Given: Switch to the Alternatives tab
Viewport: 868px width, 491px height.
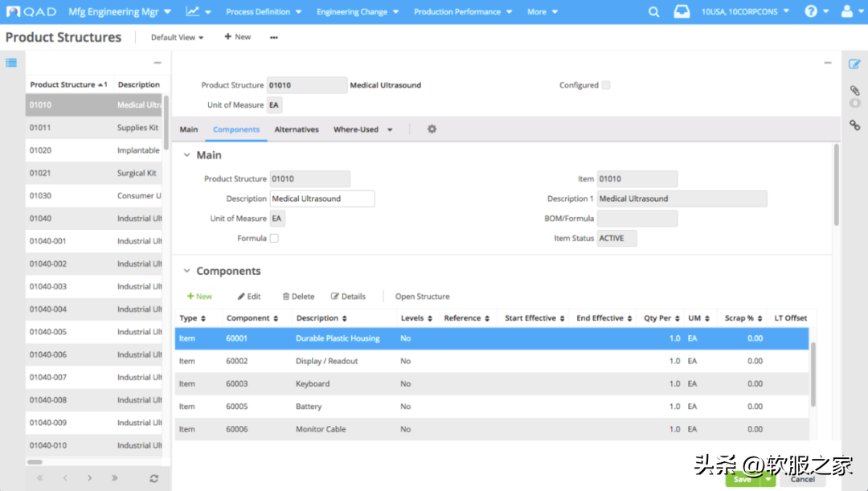Looking at the screenshot, I should 297,129.
